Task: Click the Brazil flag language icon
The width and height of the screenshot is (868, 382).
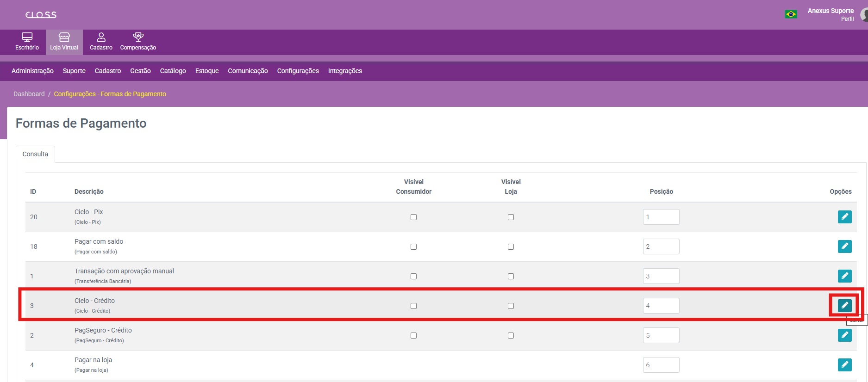Action: pos(791,14)
